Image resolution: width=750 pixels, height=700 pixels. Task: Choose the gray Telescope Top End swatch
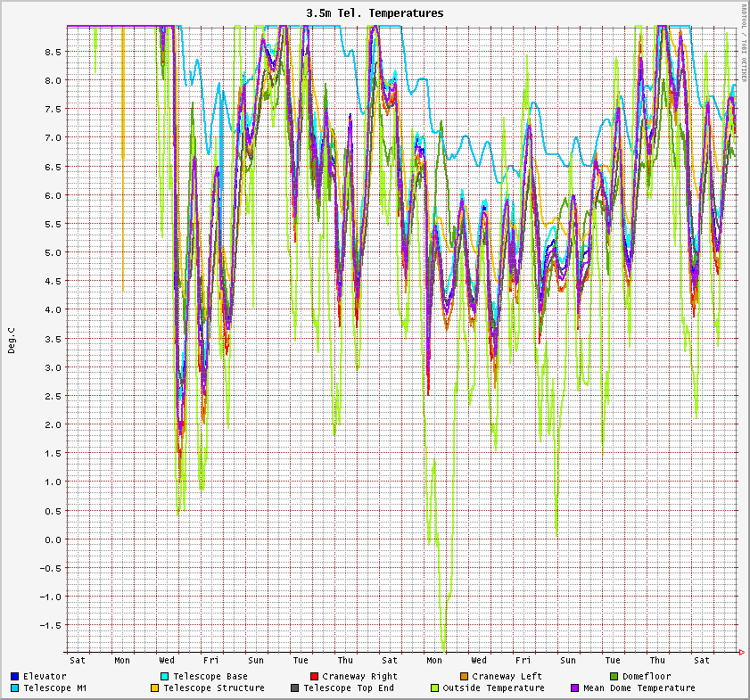tap(294, 688)
